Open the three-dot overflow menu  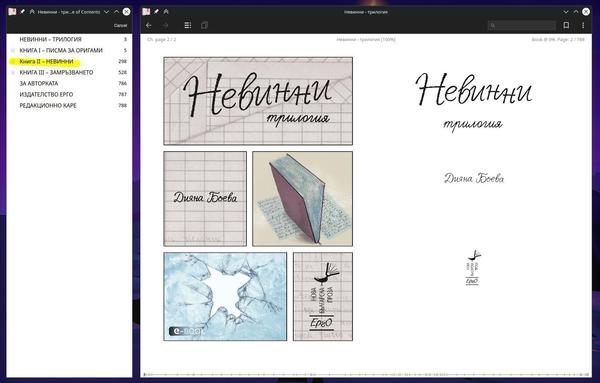click(583, 25)
